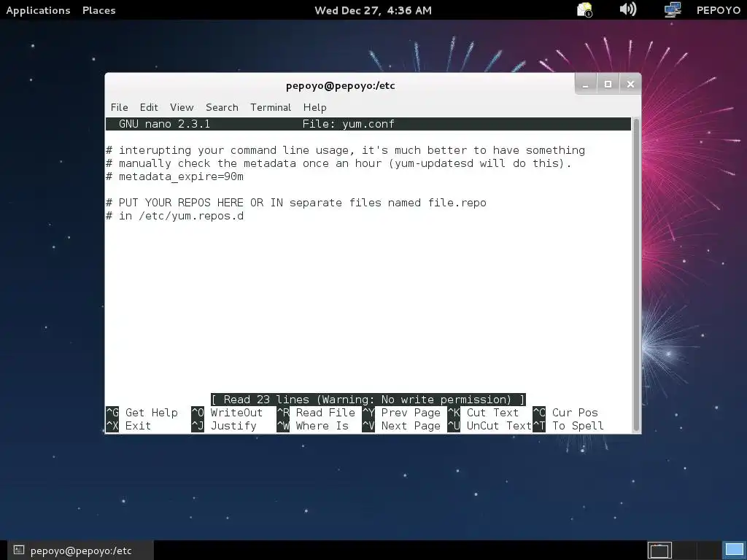Place cursor on 'PUT YOUR REPOS HERE' line
The height and width of the screenshot is (560, 747).
pyautogui.click(x=296, y=203)
